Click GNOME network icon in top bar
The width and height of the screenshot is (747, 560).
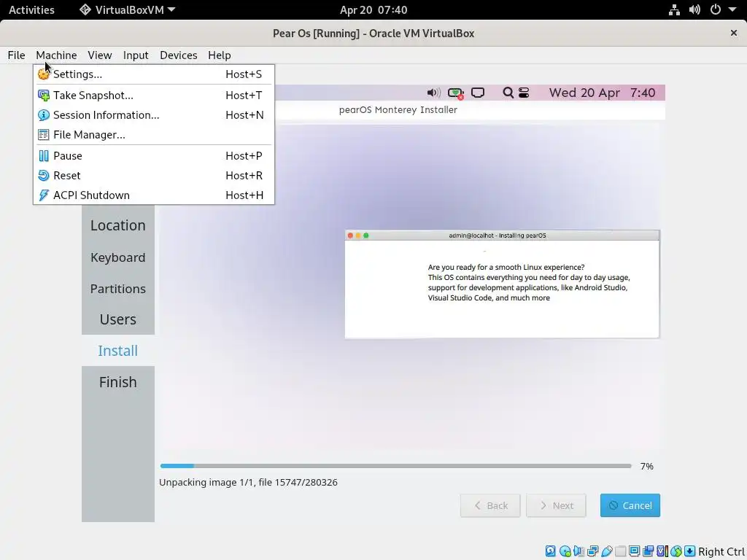click(674, 9)
